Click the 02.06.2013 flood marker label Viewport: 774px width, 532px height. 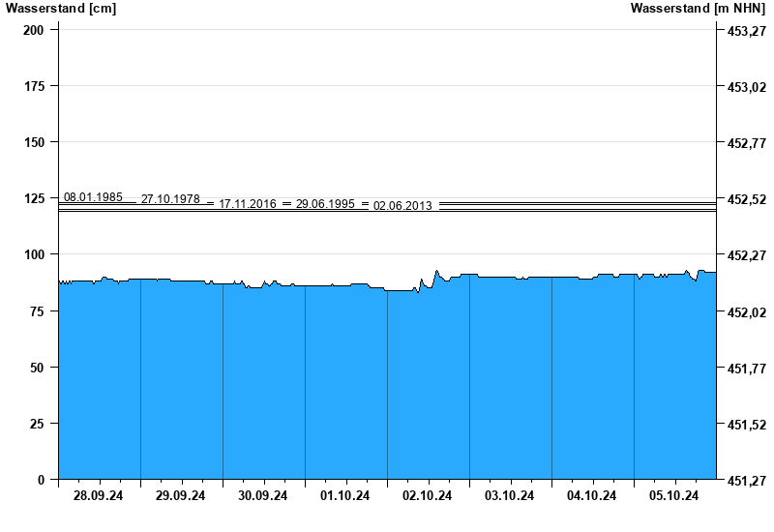(402, 206)
